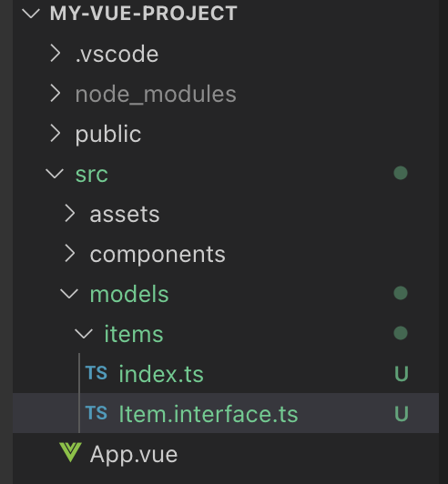Click the git status dot beside items
This screenshot has width=448, height=484.
401,333
